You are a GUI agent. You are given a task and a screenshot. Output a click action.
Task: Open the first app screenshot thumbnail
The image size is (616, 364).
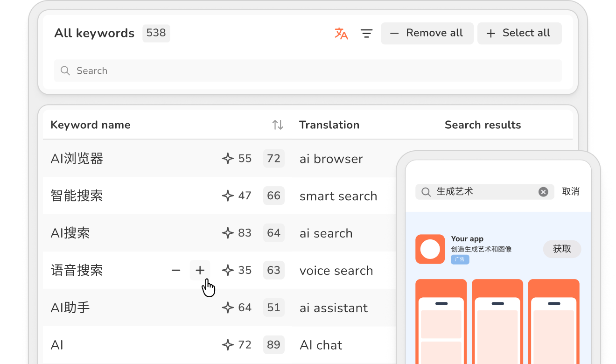coord(441,321)
